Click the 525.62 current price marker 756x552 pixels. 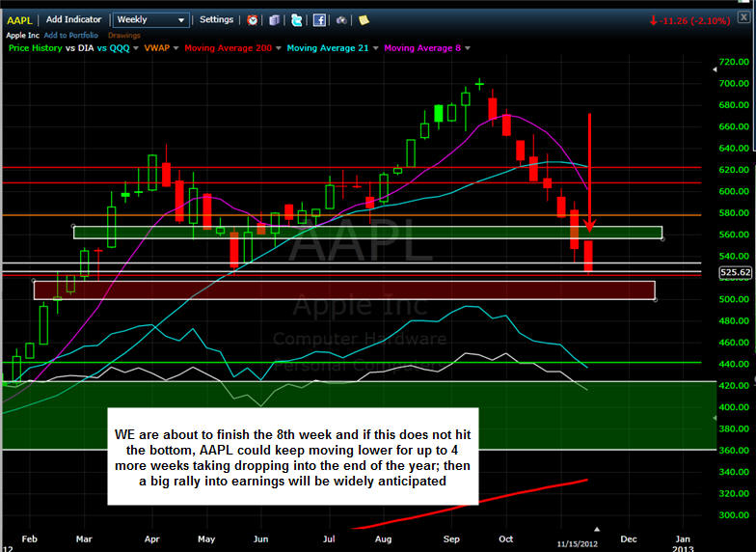735,273
